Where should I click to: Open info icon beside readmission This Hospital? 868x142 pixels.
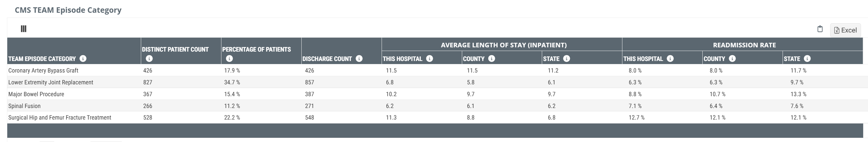point(670,59)
